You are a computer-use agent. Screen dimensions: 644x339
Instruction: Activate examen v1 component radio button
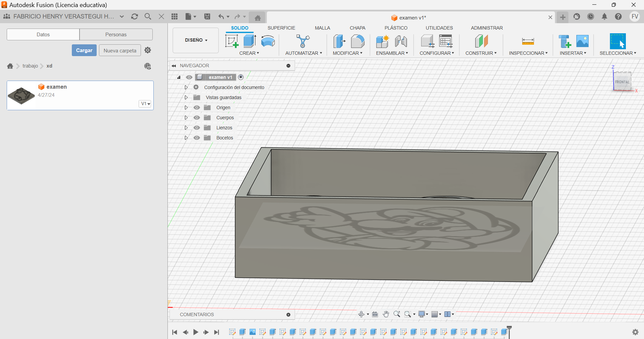pyautogui.click(x=241, y=77)
